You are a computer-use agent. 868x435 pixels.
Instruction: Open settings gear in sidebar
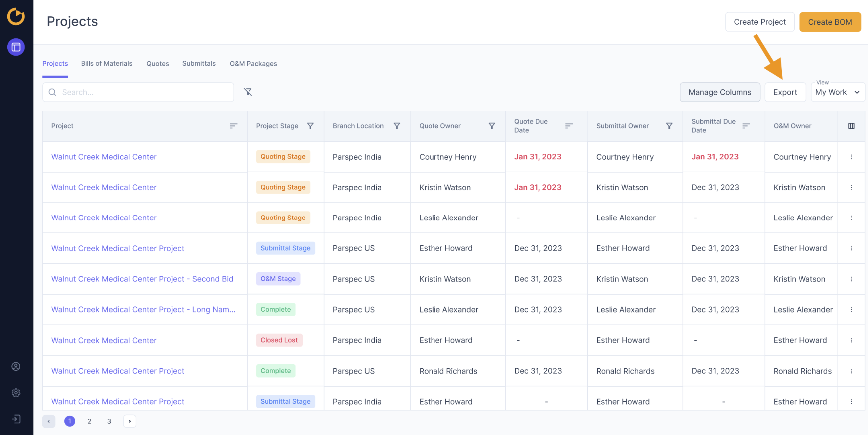[16, 393]
